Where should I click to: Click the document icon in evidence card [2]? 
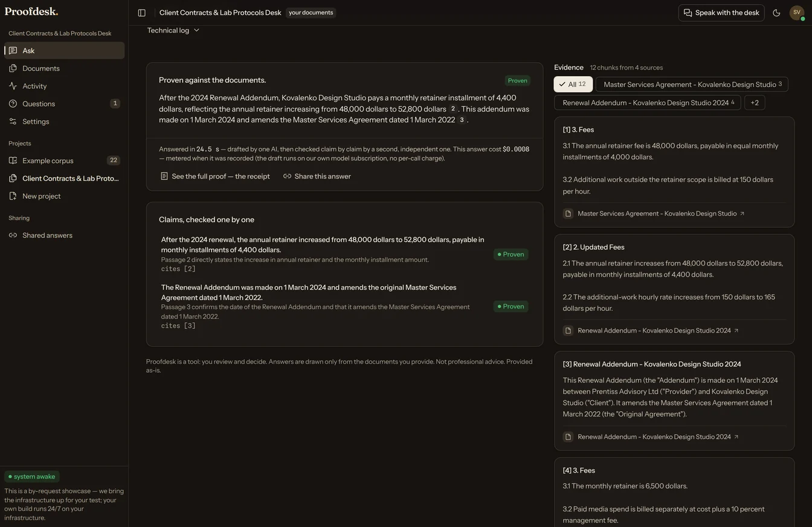pos(568,331)
